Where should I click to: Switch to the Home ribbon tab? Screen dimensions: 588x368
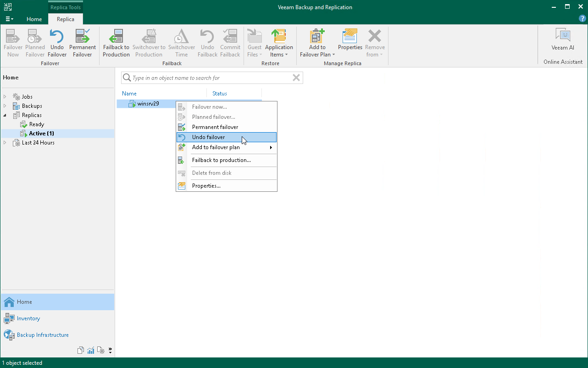(x=34, y=19)
